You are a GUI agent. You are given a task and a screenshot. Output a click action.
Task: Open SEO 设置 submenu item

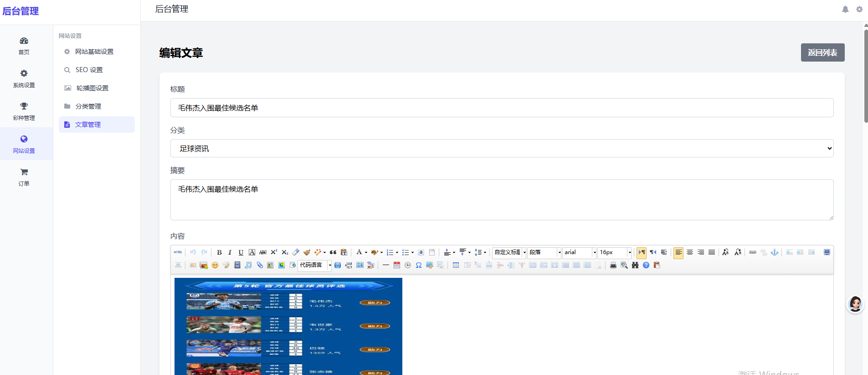coord(97,70)
